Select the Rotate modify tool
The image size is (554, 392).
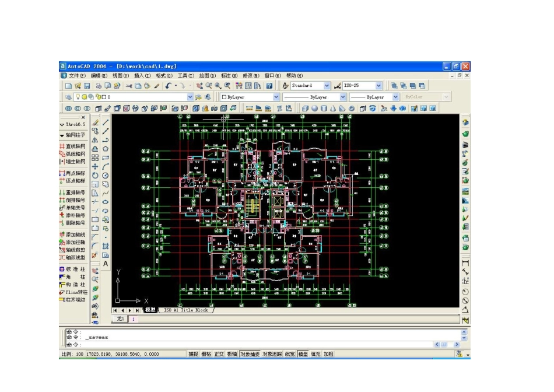95,176
